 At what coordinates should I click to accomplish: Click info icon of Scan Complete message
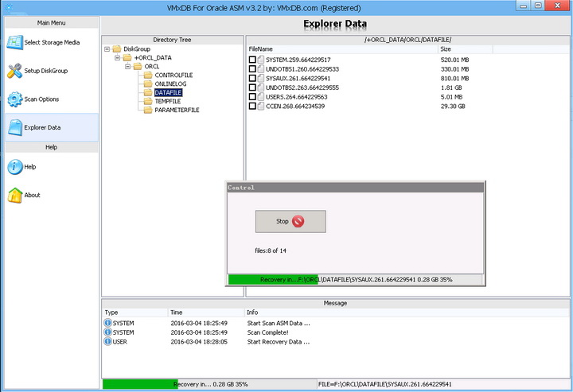click(107, 332)
